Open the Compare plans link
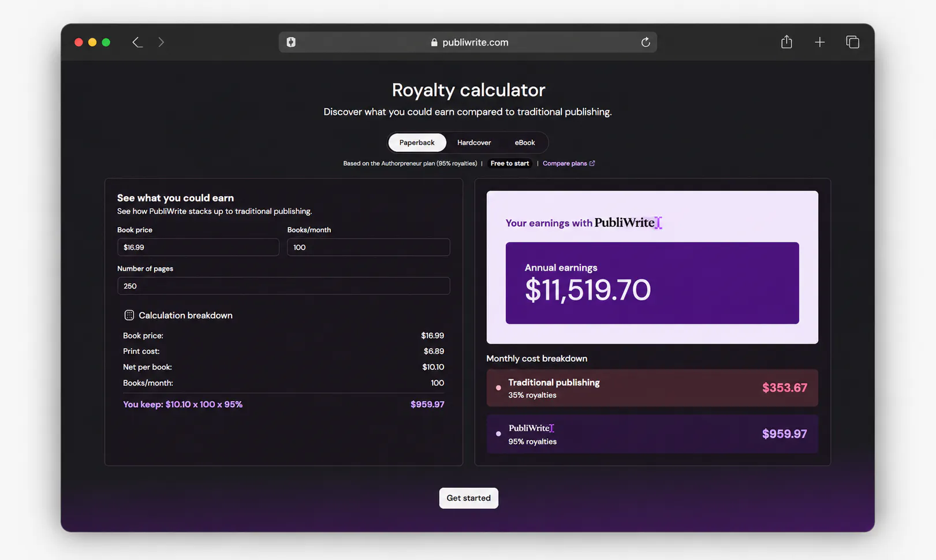This screenshot has height=560, width=936. click(x=569, y=163)
